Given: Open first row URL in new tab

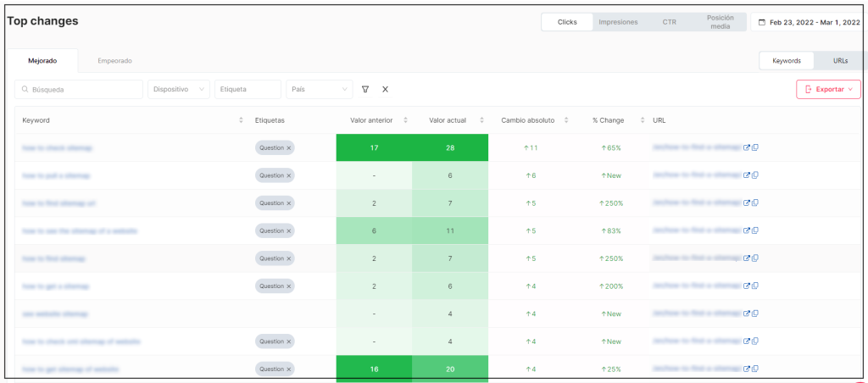Looking at the screenshot, I should [x=747, y=148].
